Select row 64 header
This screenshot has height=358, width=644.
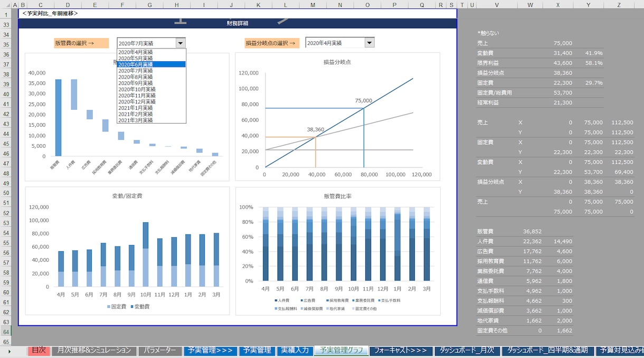click(6, 332)
